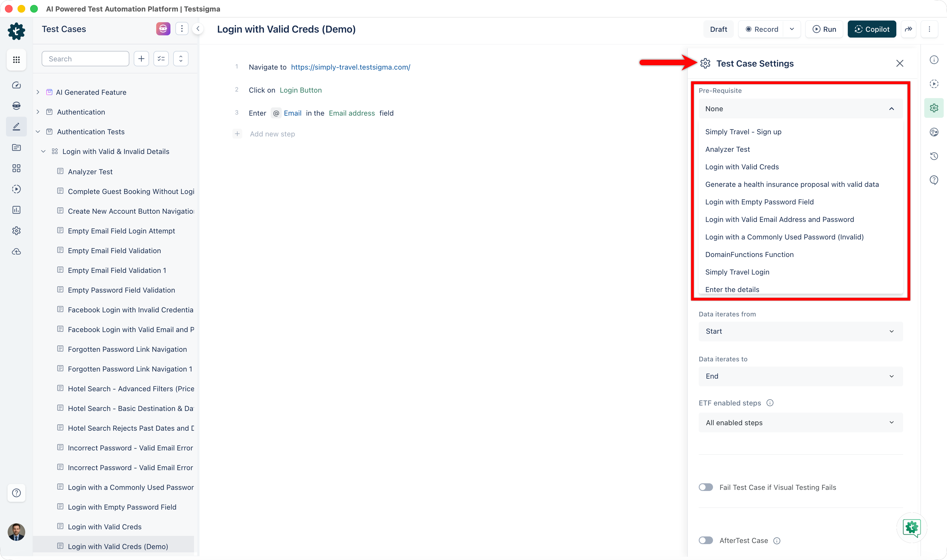947x560 pixels.
Task: Click the purple AI agent icon beside Test Cases
Action: tap(163, 29)
